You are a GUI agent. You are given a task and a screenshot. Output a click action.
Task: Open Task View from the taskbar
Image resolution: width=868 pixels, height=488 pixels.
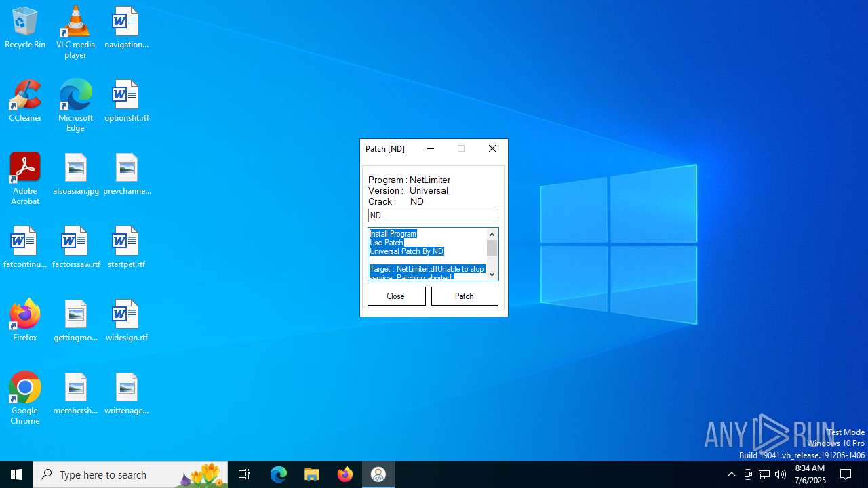coord(244,474)
